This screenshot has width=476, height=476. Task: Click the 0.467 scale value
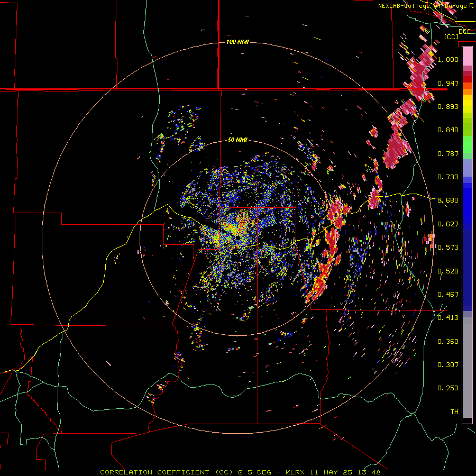[x=448, y=295]
